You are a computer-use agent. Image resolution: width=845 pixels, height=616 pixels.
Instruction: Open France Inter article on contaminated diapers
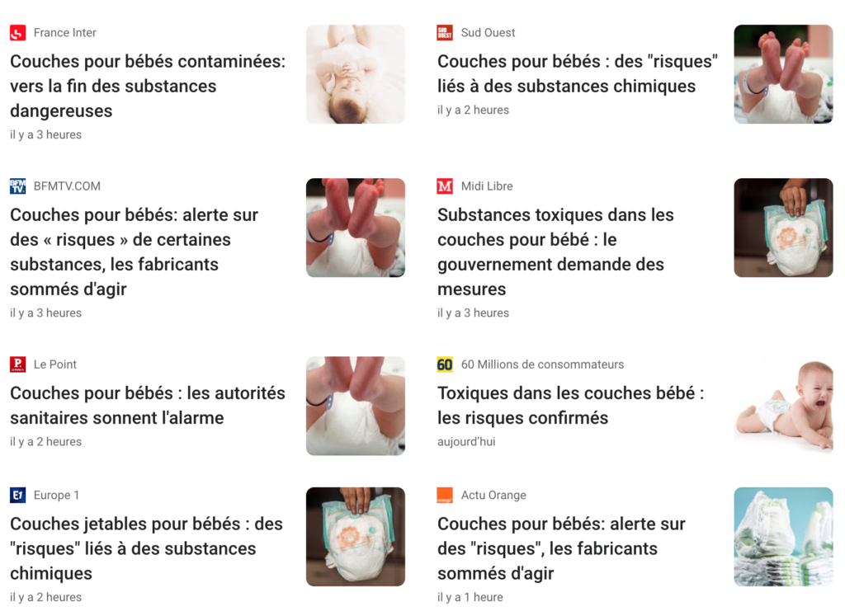[x=148, y=86]
